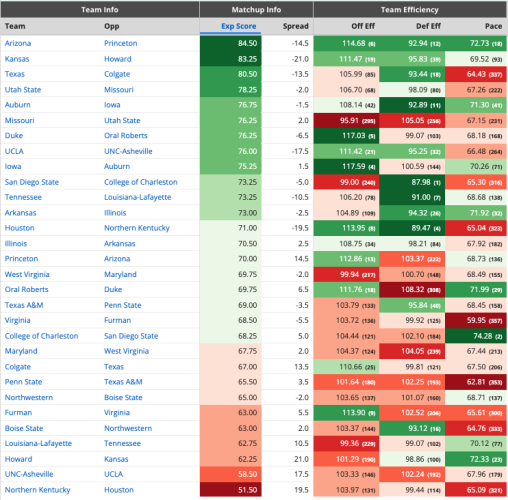508x500 pixels.
Task: Click the 58.50 Exp Score cell
Action: click(230, 474)
